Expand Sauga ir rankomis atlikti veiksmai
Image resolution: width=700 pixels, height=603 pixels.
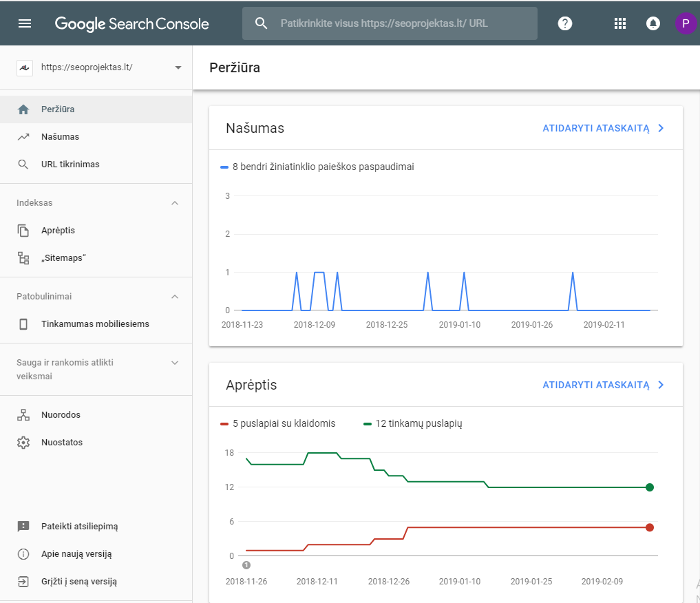175,363
